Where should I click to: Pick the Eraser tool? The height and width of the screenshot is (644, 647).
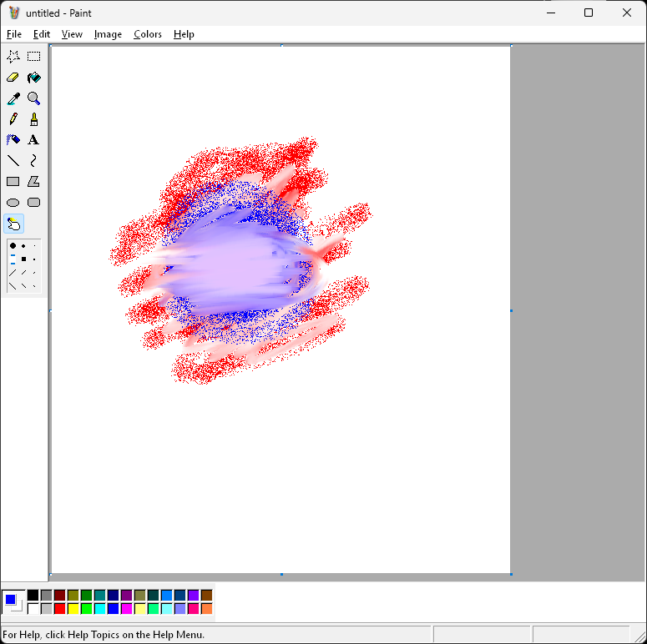coord(13,78)
